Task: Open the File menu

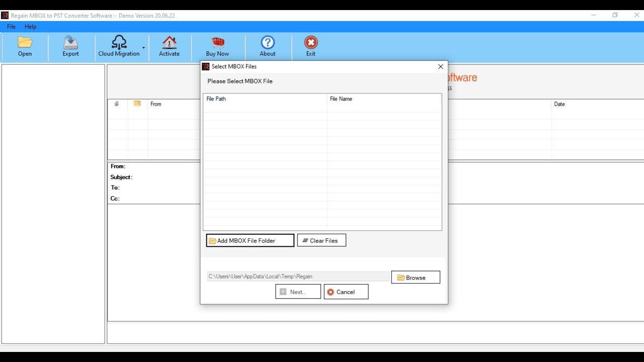Action: (x=11, y=27)
